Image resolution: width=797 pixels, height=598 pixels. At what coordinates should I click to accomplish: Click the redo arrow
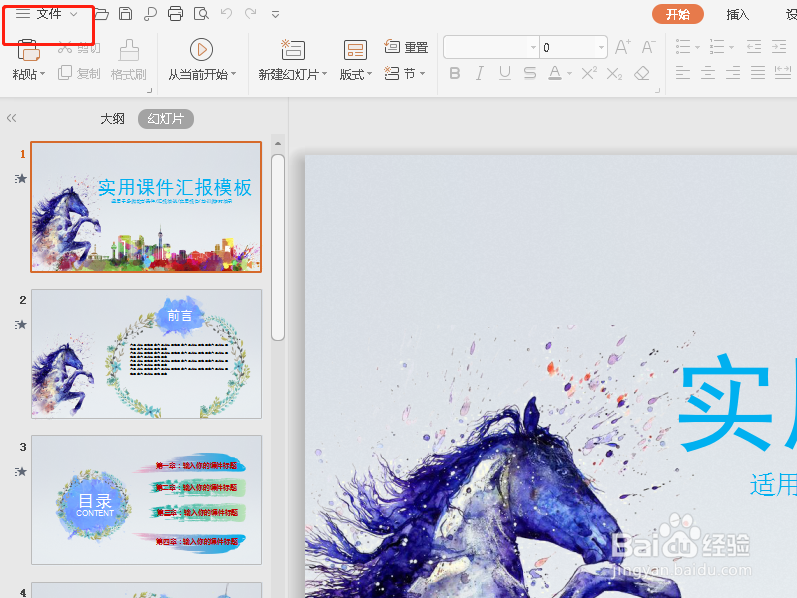pyautogui.click(x=251, y=14)
